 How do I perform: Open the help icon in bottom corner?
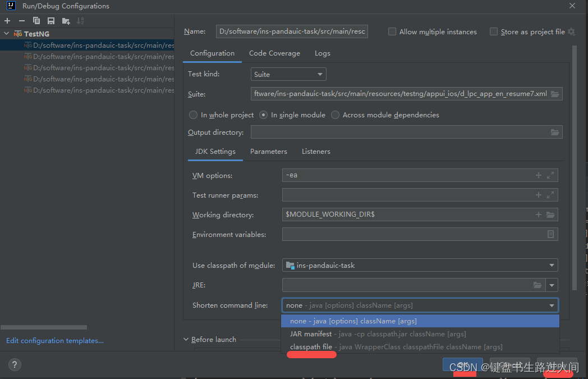click(15, 364)
